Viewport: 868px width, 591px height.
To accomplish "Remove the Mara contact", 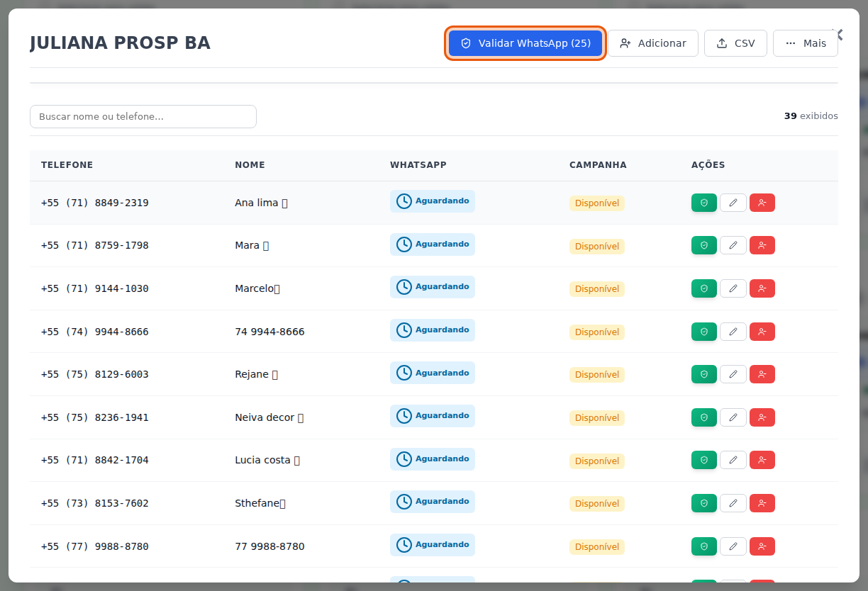I will (x=762, y=245).
